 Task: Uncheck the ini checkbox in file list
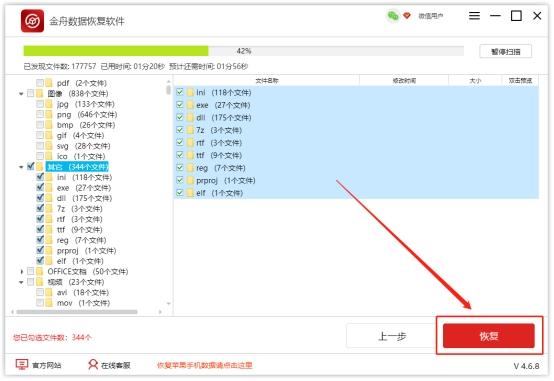180,92
